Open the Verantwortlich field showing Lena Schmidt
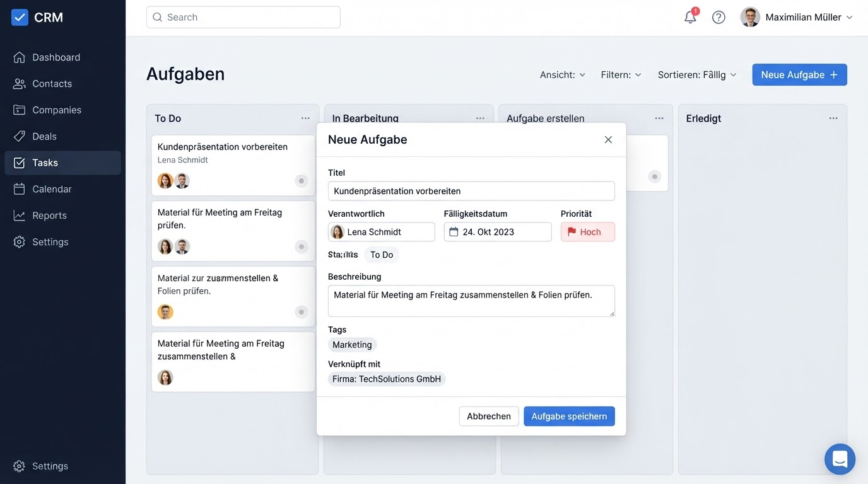The width and height of the screenshot is (868, 484). 382,232
